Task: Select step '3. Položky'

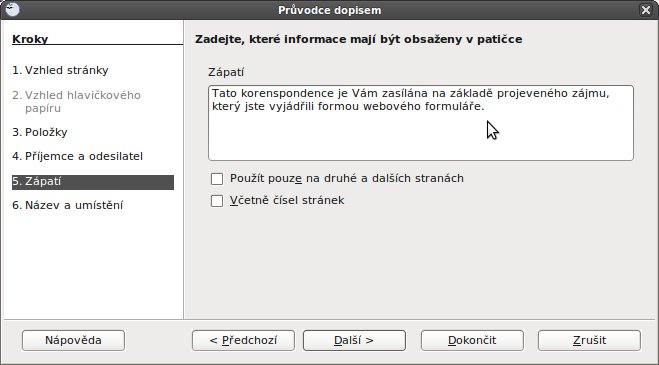Action: 40,132
